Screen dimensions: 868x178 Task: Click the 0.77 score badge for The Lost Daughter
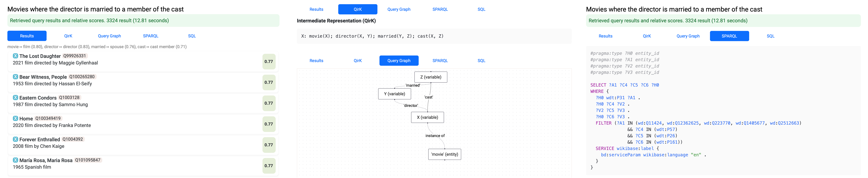(269, 62)
